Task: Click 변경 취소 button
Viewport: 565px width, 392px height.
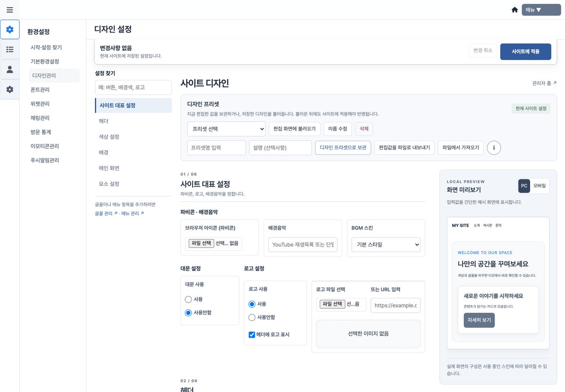Action: point(483,51)
